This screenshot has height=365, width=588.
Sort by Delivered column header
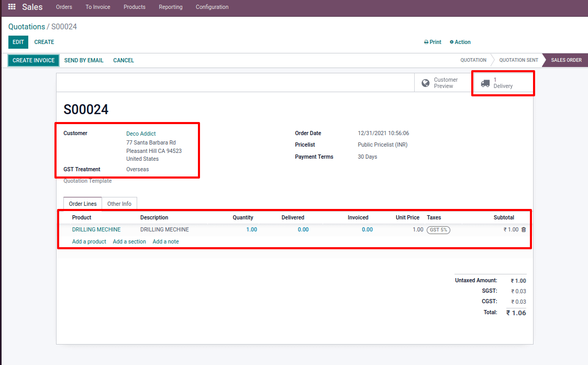click(293, 217)
